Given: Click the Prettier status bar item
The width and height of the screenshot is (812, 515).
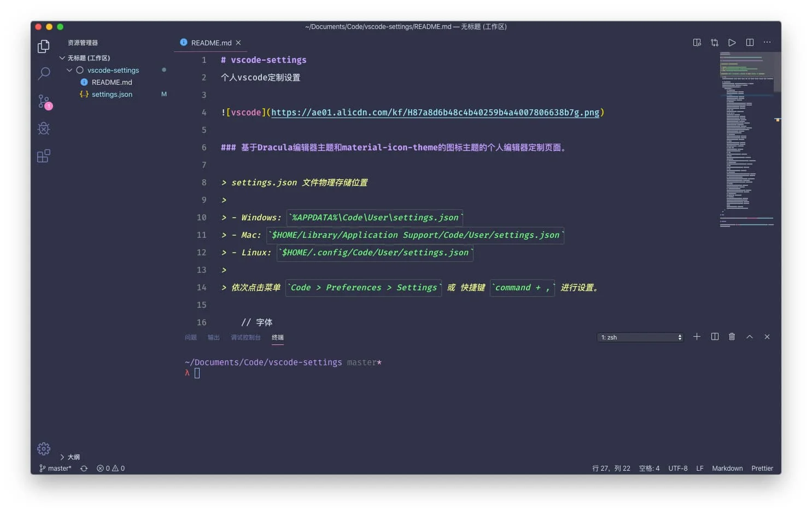Looking at the screenshot, I should (x=762, y=469).
